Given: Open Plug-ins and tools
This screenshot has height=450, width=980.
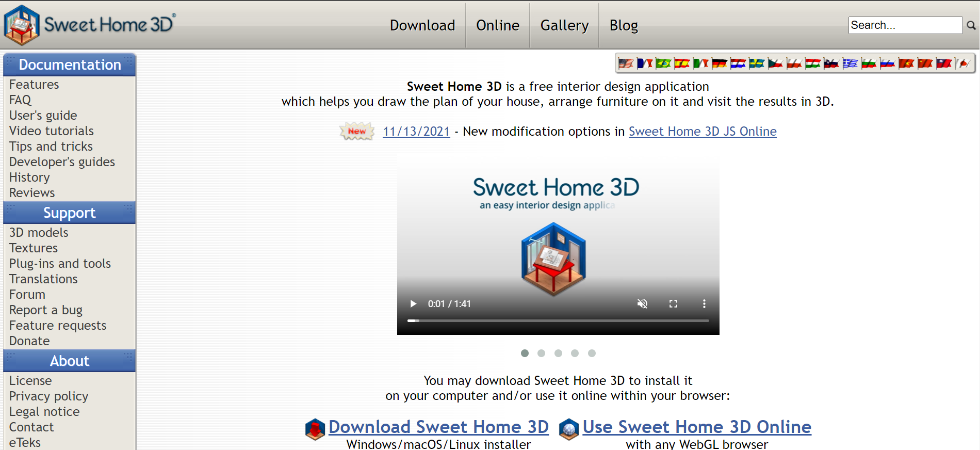Looking at the screenshot, I should point(60,263).
